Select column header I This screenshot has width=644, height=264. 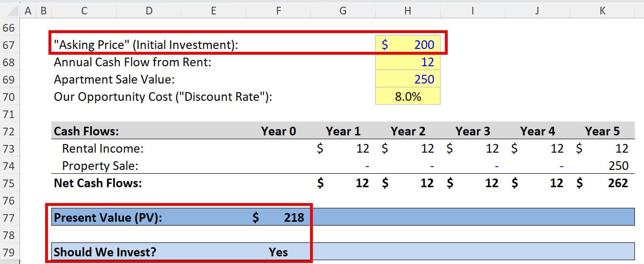(x=473, y=10)
